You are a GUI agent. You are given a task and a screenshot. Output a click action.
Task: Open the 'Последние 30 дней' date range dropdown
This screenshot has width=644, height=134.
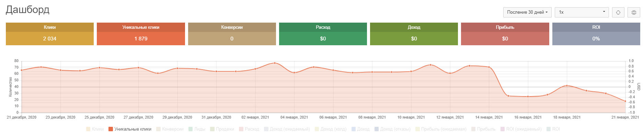coord(527,12)
